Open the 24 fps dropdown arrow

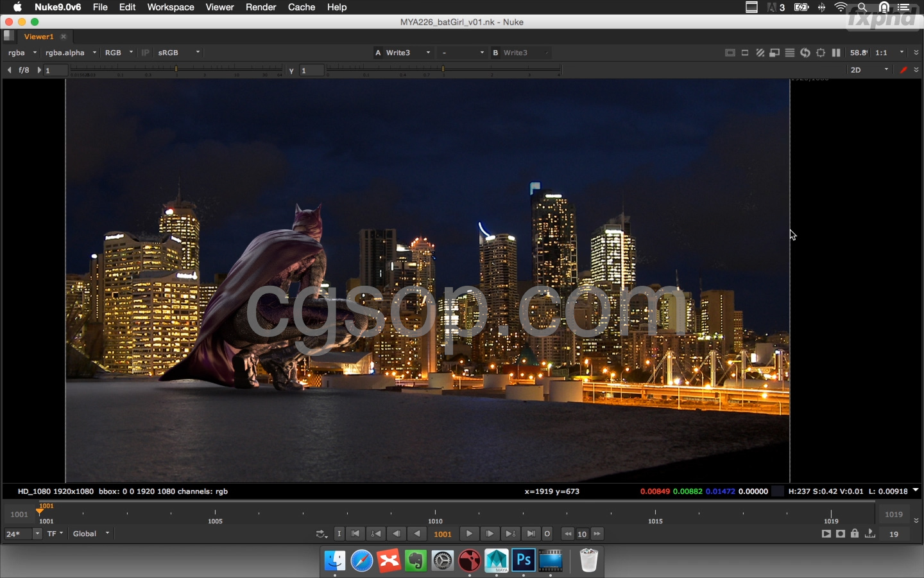[37, 534]
